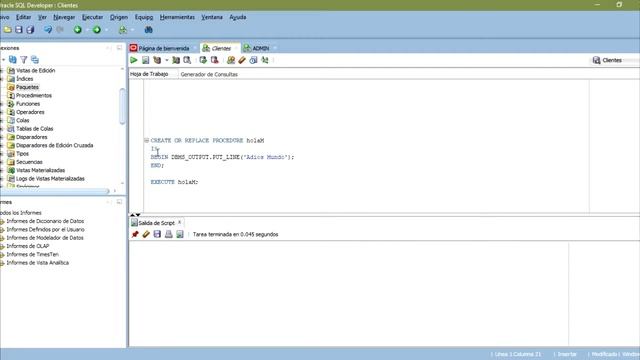Switch to Página de bienvenida tab
640x360 pixels.
click(164, 48)
